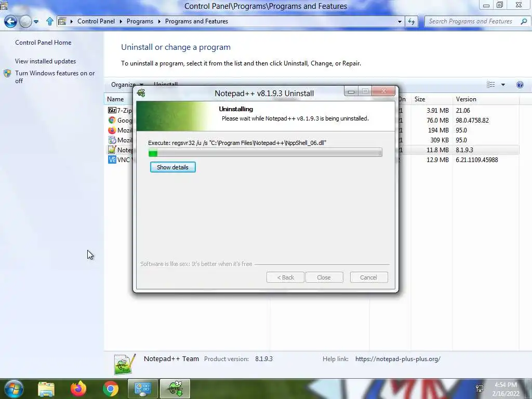Screen dimensions: 532x399
Task: Open File Explorer from the taskbar
Action: tap(46, 389)
